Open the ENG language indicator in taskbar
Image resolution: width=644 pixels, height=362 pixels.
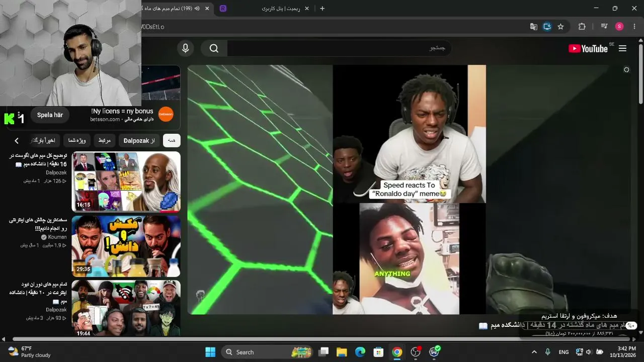tap(563, 352)
